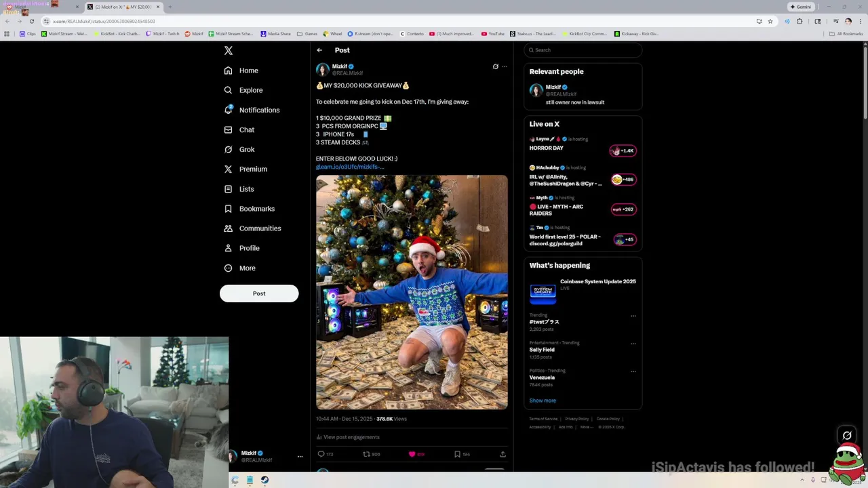This screenshot has height=488, width=868.
Task: Click the Search field on X
Action: coord(583,50)
